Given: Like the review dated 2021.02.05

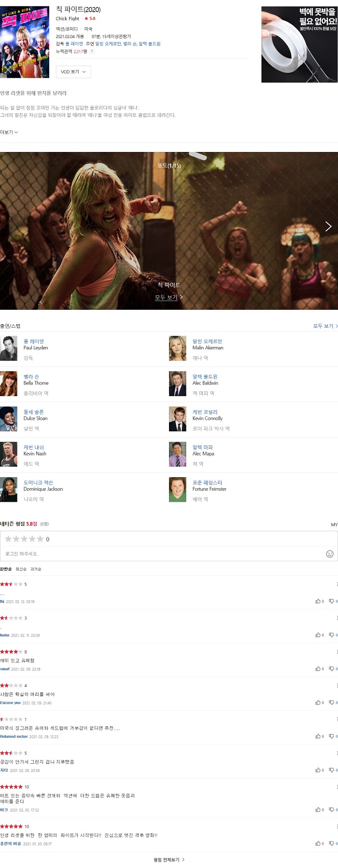Looking at the screenshot, I should pyautogui.click(x=319, y=810).
